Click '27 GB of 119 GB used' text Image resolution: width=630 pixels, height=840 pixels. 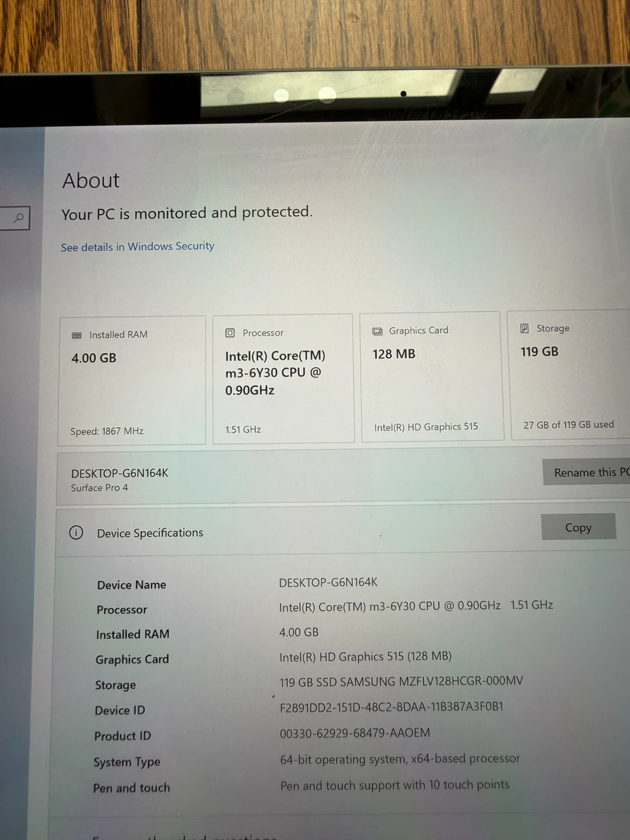(x=569, y=425)
